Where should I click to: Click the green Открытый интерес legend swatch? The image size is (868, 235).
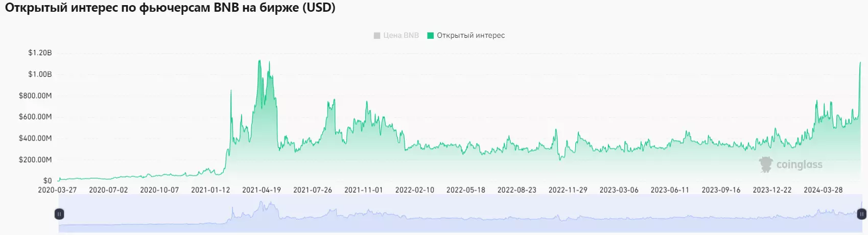[431, 35]
